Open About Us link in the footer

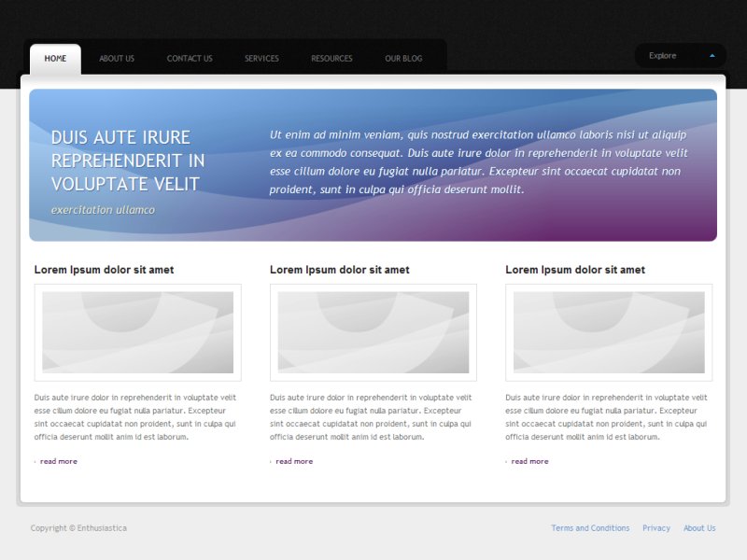pyautogui.click(x=699, y=528)
